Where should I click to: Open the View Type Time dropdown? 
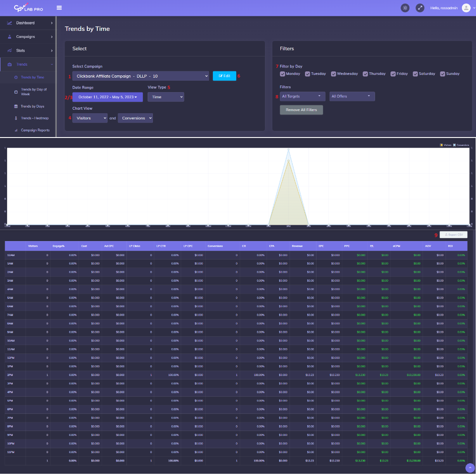click(166, 97)
